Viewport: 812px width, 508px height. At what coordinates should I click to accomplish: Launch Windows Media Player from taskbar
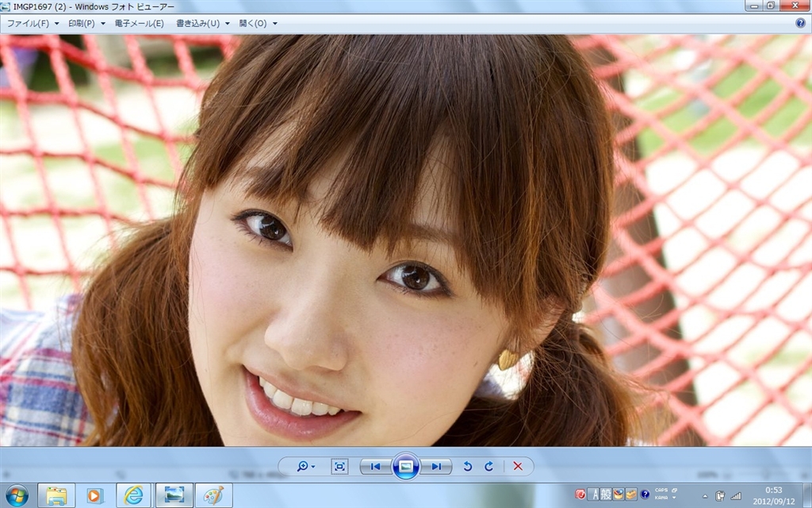coord(94,495)
